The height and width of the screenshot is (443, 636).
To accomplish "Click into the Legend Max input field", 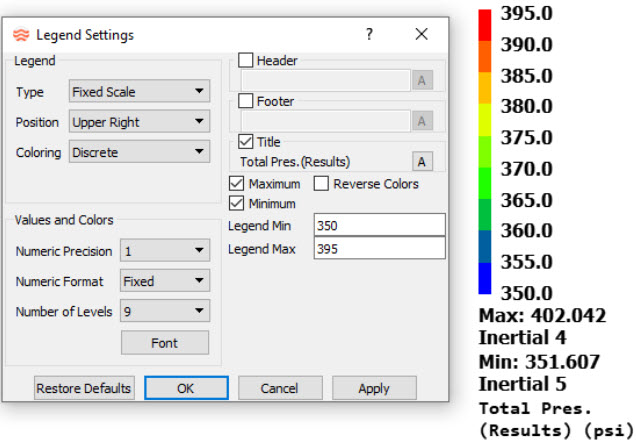I will tap(379, 249).
